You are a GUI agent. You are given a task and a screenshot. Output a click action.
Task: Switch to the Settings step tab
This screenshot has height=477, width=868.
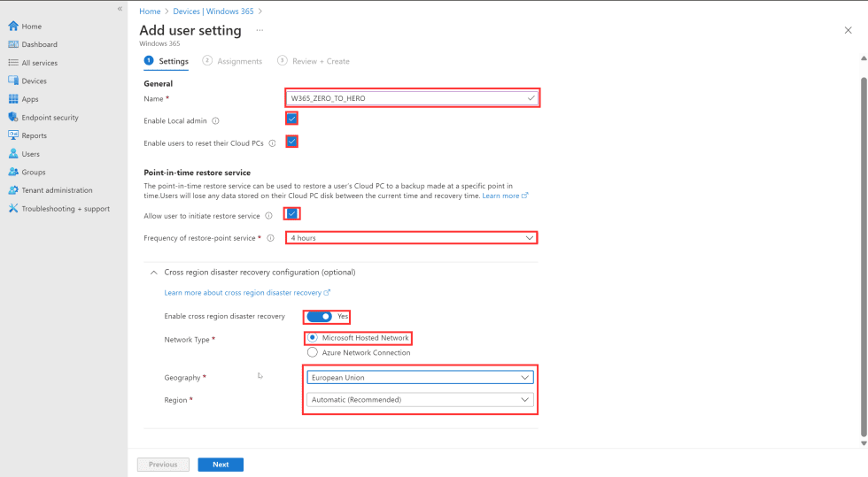point(167,61)
